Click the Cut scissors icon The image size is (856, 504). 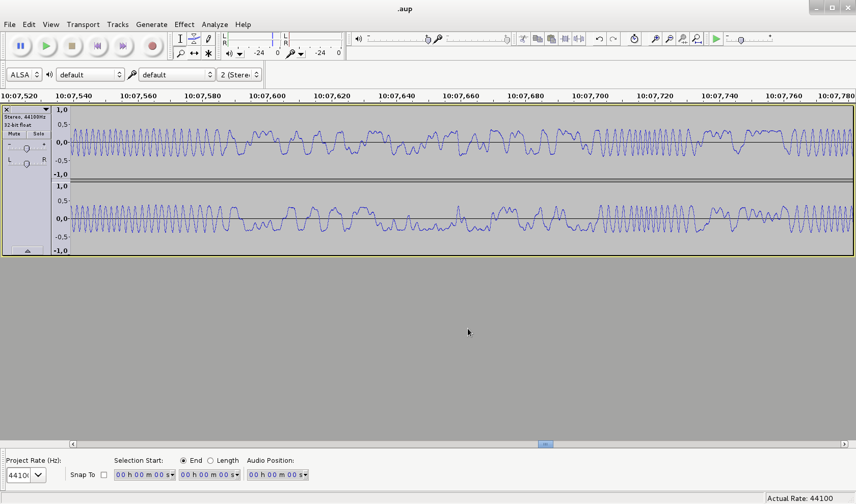[524, 39]
